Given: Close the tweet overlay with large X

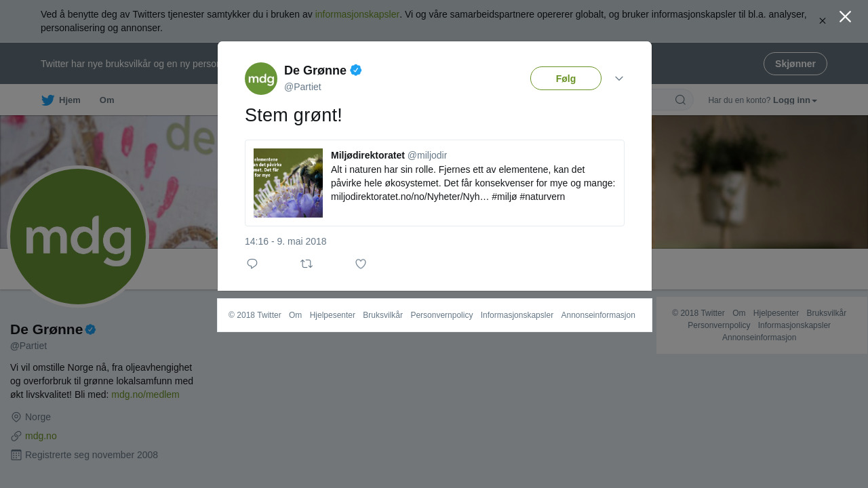Looking at the screenshot, I should pyautogui.click(x=845, y=16).
